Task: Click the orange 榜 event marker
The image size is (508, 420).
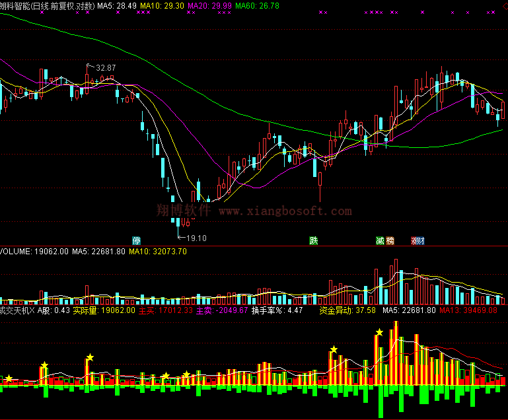Action: 390,241
